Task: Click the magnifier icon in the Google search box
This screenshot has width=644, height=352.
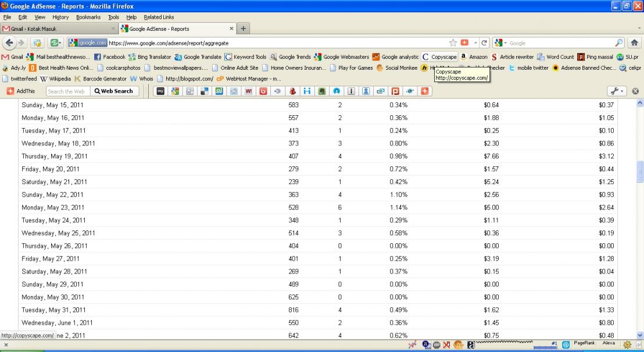Action: (x=619, y=43)
